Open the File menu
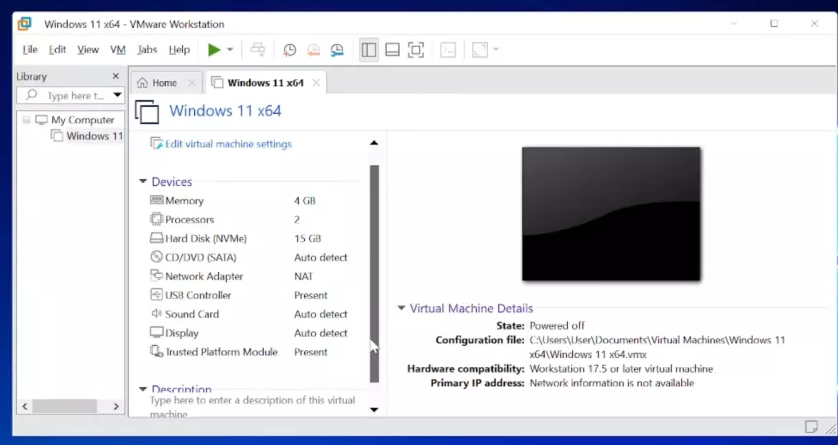The image size is (838, 445). (30, 50)
